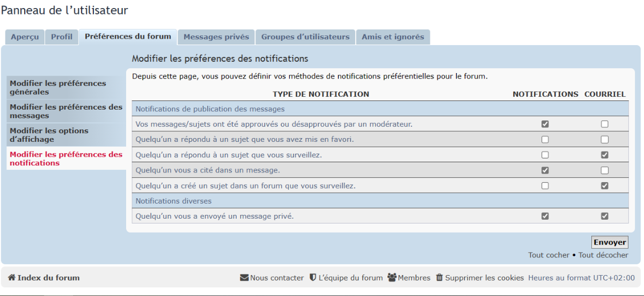Screen dimensions: 644x296
Task: Check Notifications for watched topic reply
Action: (545, 155)
